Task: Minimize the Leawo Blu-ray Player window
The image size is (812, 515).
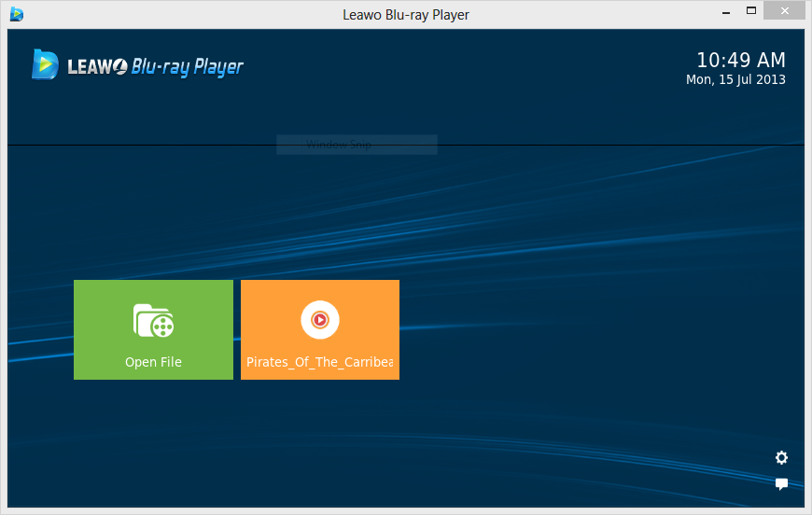Action: (x=726, y=12)
